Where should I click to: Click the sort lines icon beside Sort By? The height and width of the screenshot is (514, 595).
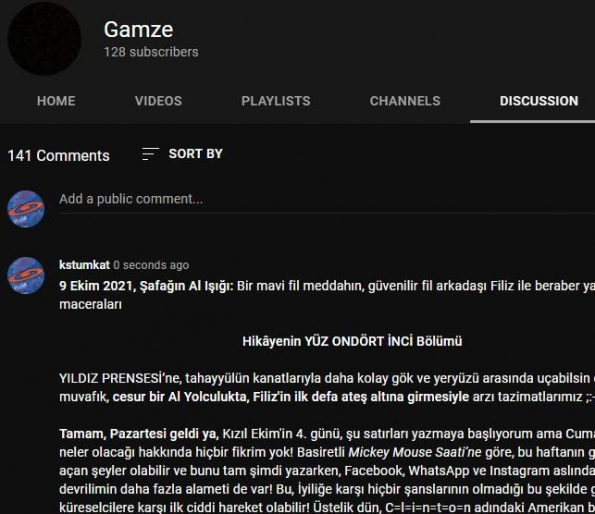coord(150,154)
